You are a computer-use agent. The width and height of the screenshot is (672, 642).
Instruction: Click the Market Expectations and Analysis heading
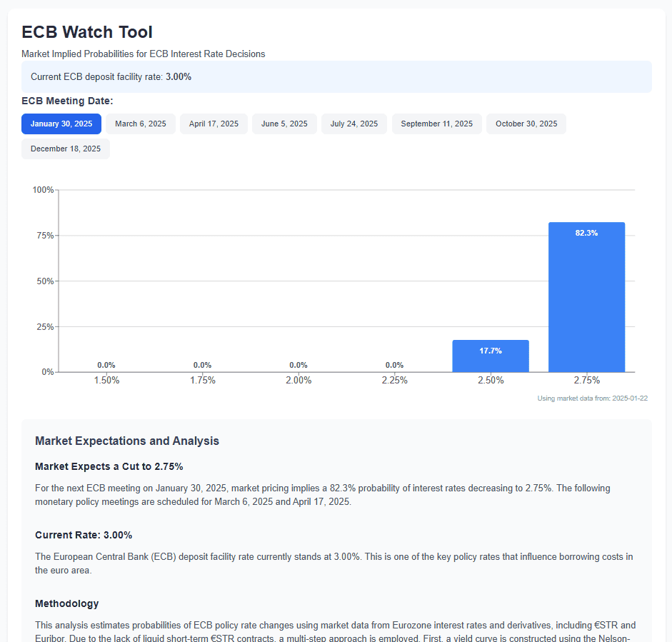click(127, 441)
